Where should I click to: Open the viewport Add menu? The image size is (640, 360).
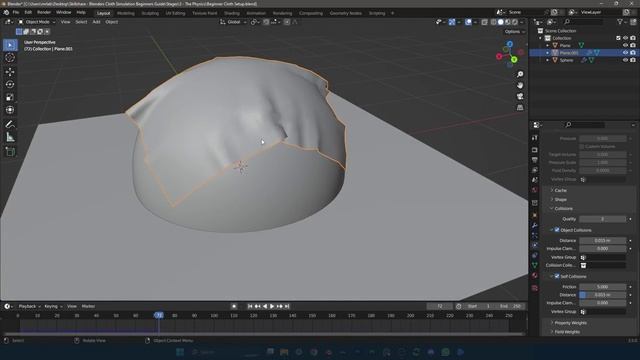[x=96, y=22]
